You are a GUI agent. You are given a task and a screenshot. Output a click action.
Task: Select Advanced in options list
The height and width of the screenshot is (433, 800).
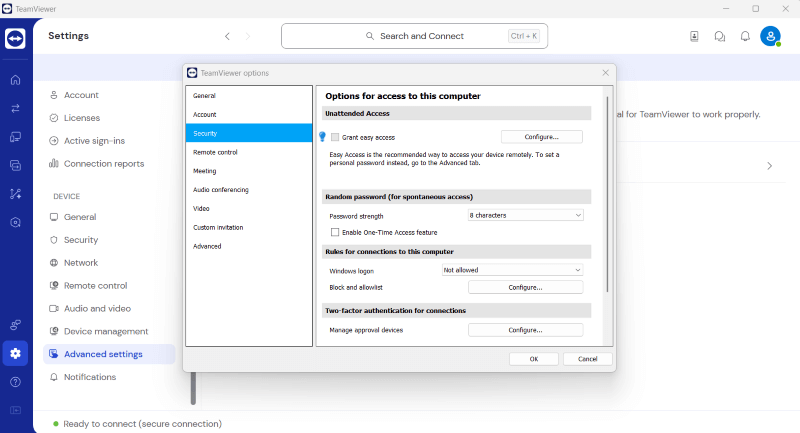(249, 246)
